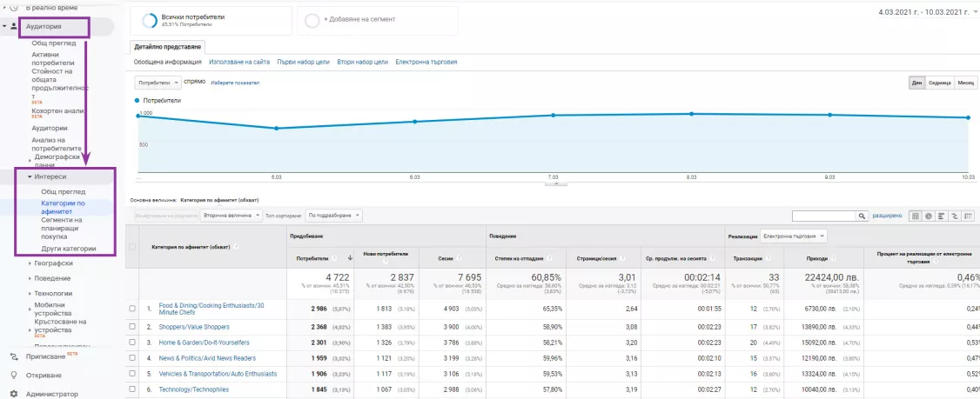Switch to the pie chart view icon
The width and height of the screenshot is (980, 399).
[x=929, y=216]
